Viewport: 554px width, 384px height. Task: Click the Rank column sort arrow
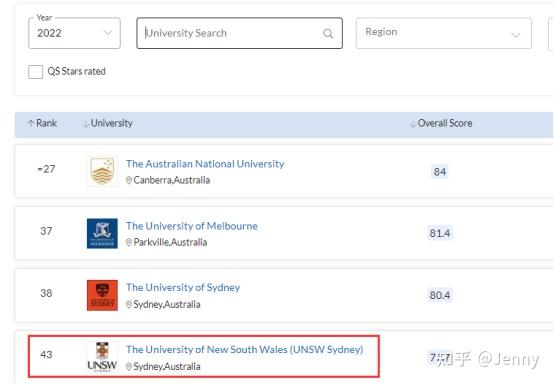pos(31,123)
